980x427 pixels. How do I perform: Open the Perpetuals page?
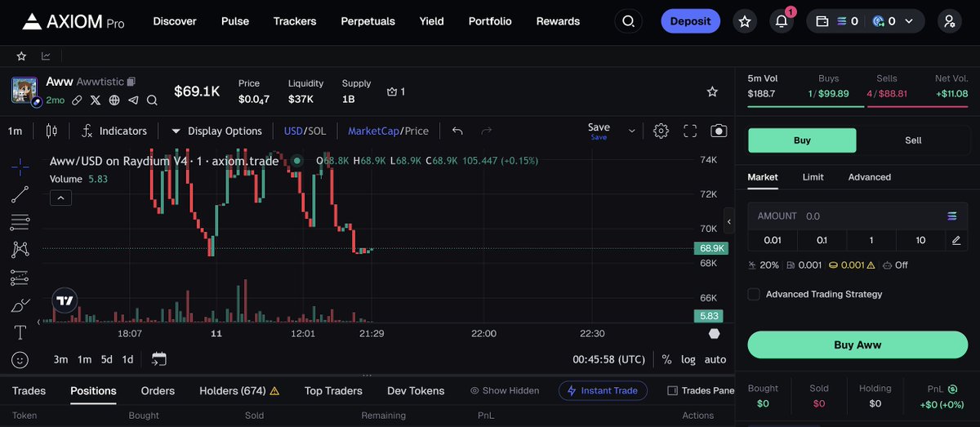367,21
